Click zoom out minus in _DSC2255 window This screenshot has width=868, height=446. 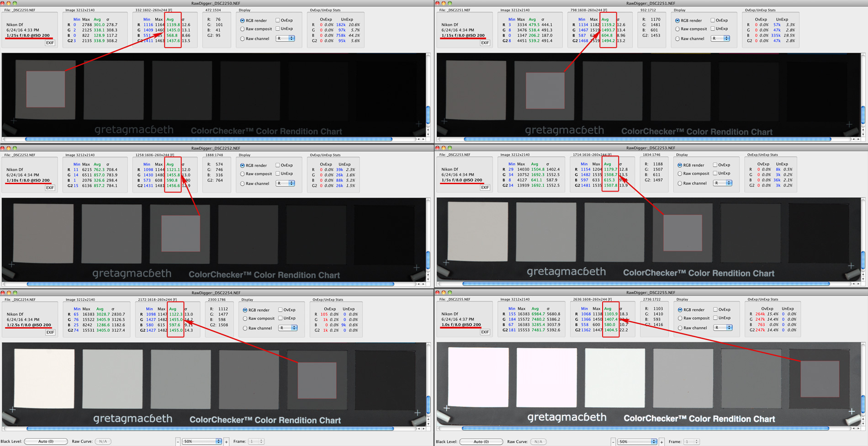[x=613, y=441]
